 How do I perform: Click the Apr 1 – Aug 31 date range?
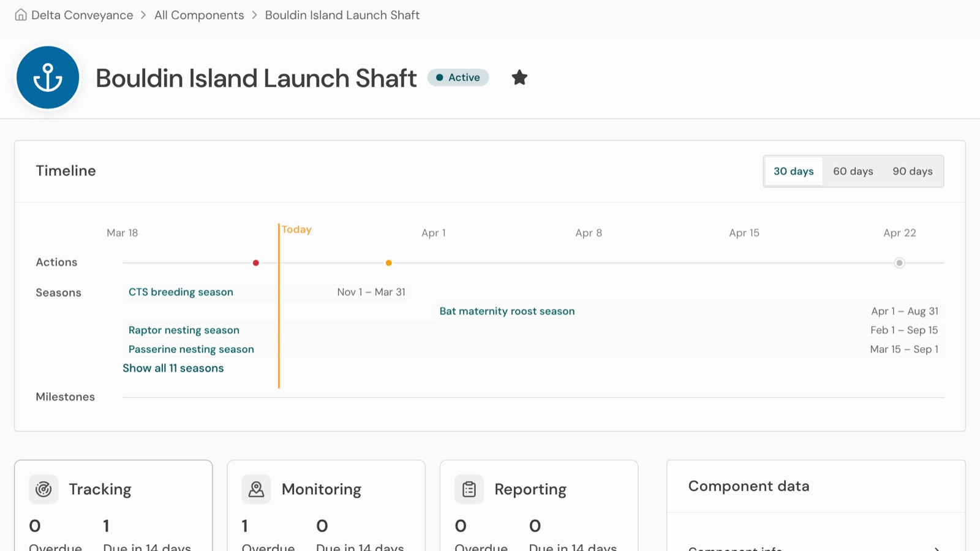coord(905,311)
